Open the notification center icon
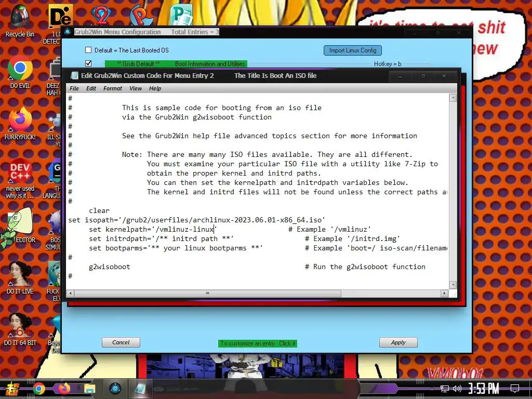 click(x=515, y=389)
